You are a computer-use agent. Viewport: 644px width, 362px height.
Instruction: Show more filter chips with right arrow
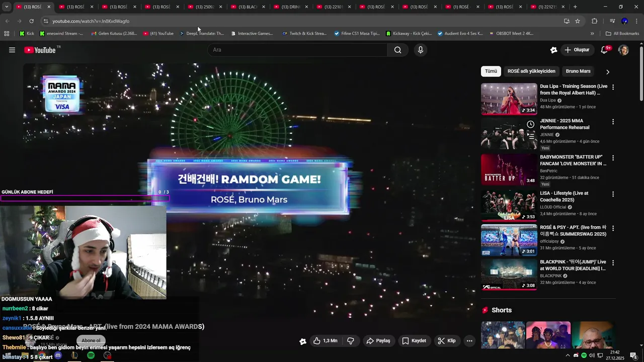607,72
